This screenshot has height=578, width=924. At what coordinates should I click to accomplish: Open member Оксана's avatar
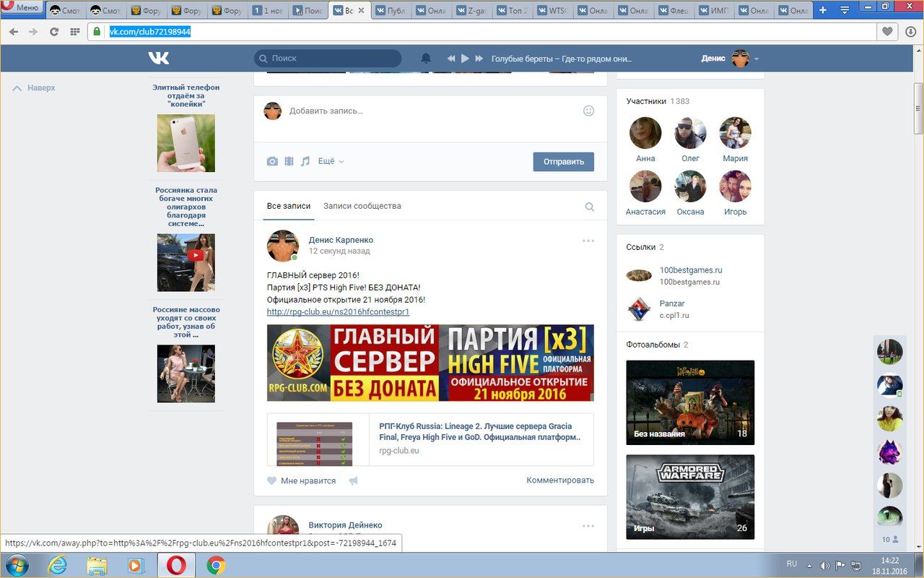click(x=690, y=186)
